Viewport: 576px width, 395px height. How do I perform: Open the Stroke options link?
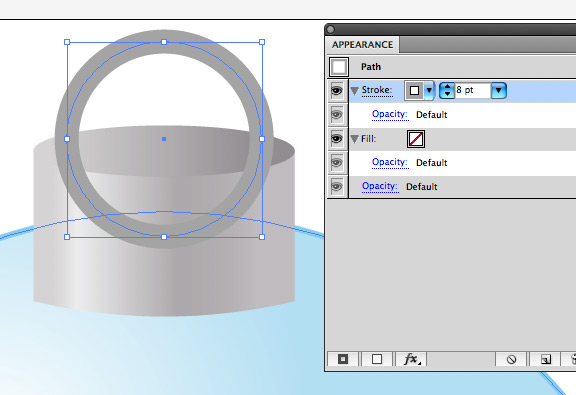click(x=377, y=90)
